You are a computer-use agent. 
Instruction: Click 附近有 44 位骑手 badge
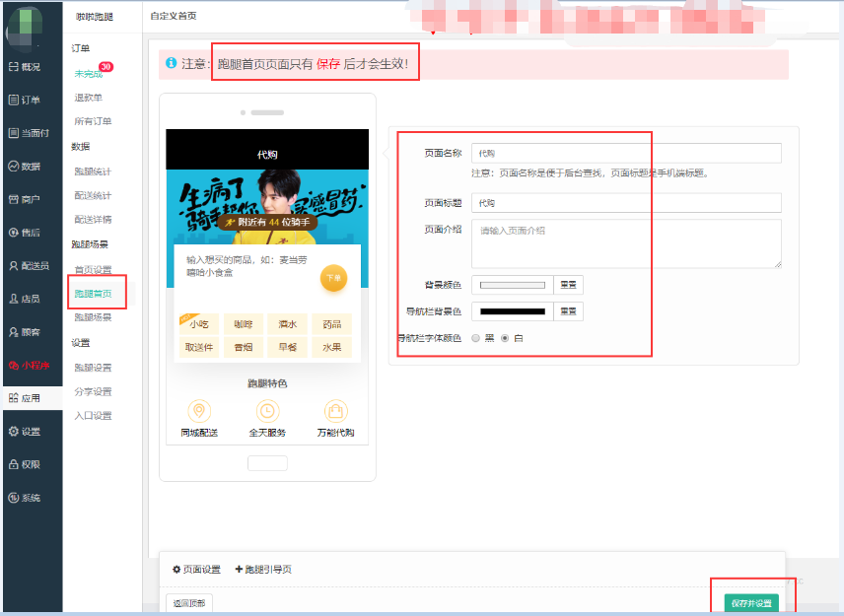267,222
